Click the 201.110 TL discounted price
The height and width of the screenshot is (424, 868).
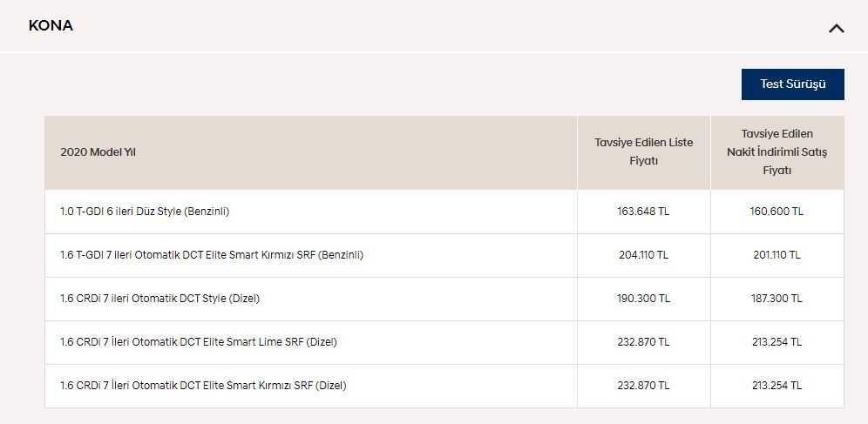pos(776,255)
